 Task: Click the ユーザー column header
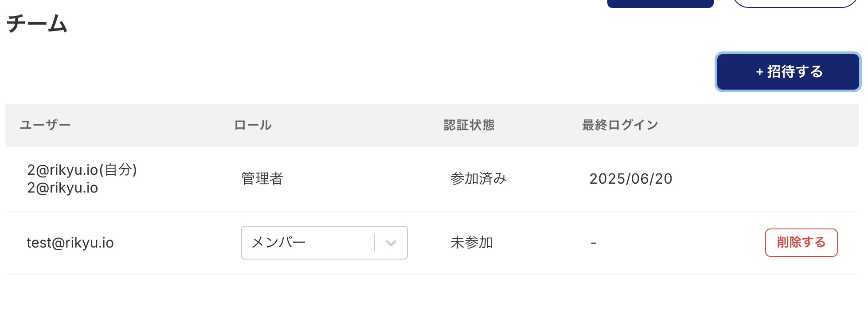coord(45,125)
